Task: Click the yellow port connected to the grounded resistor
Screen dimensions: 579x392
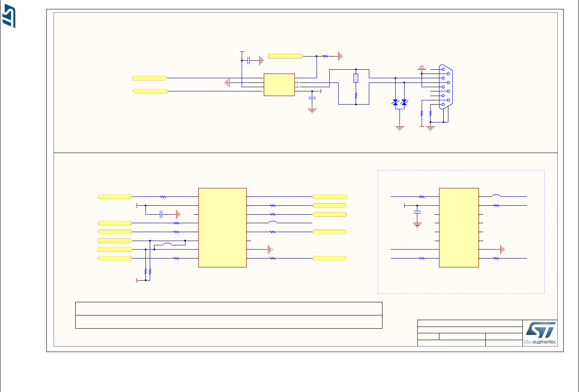Action: (286, 56)
